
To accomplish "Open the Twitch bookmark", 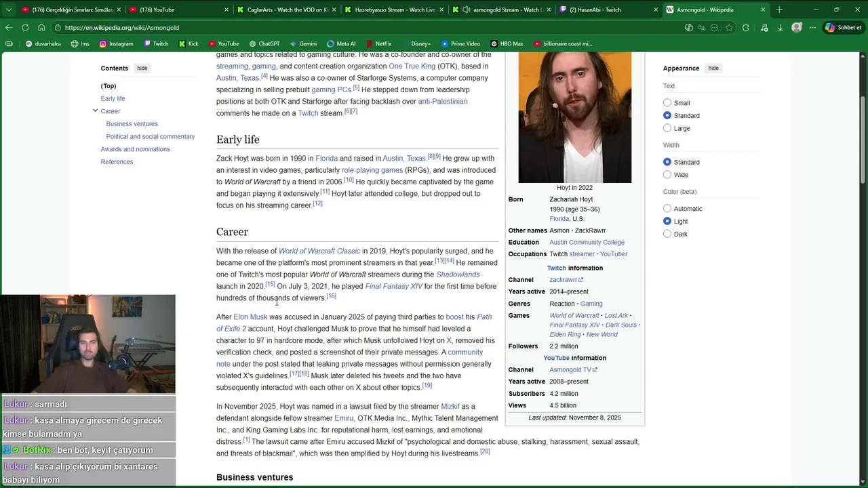I will click(156, 44).
